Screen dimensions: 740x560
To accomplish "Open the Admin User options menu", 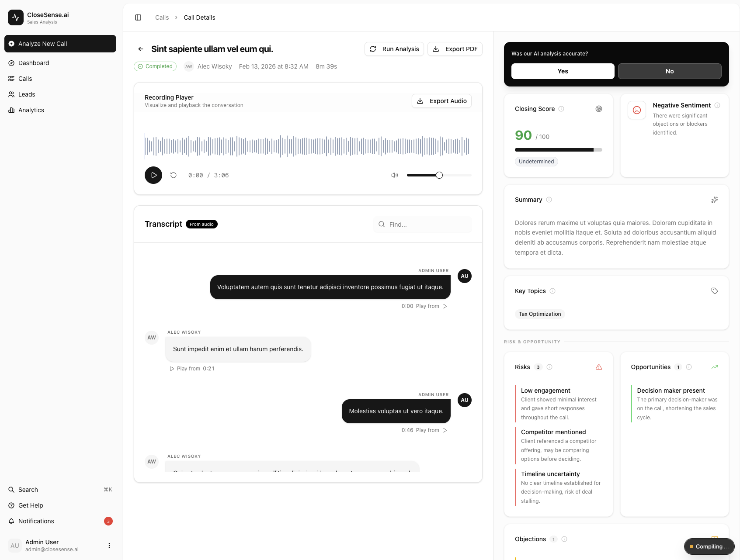I will coord(109,546).
